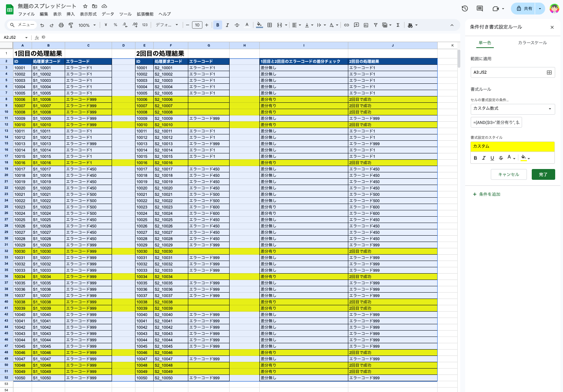Toggle strikethrough in the main toolbar
Image resolution: width=563 pixels, height=392 pixels.
click(237, 25)
